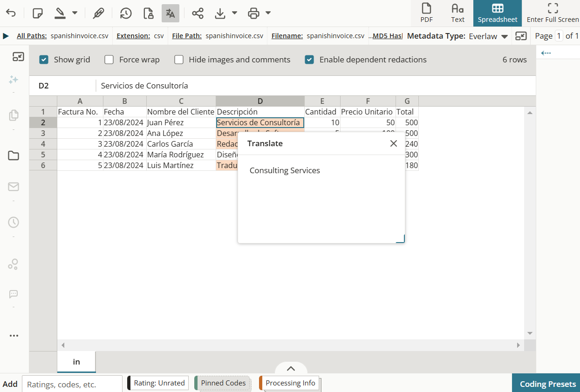
Task: Switch to the Spreadsheet view
Action: click(x=498, y=13)
